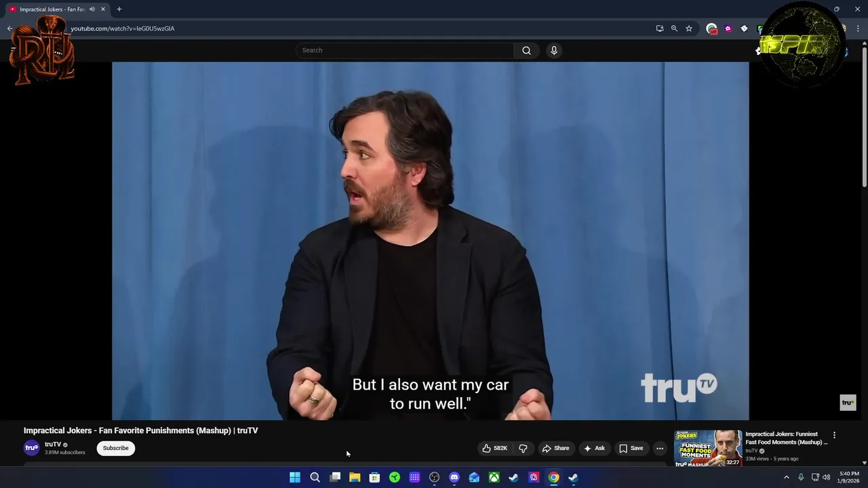Dislike the video with thumbs-down icon
The image size is (868, 488).
click(x=523, y=448)
